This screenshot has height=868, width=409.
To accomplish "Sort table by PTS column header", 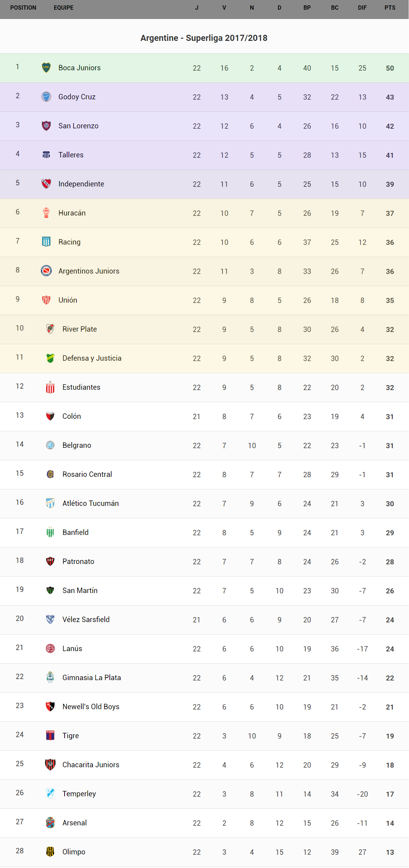I will pyautogui.click(x=390, y=8).
